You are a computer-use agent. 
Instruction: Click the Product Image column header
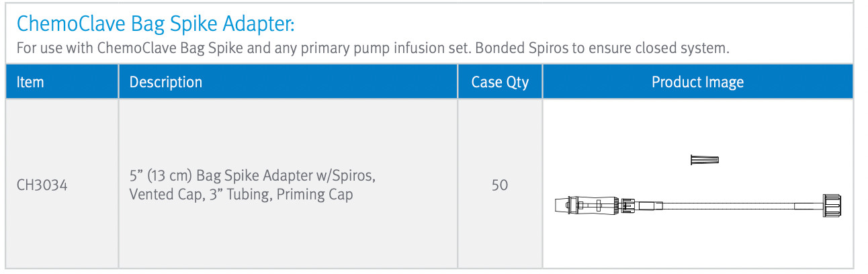[698, 82]
